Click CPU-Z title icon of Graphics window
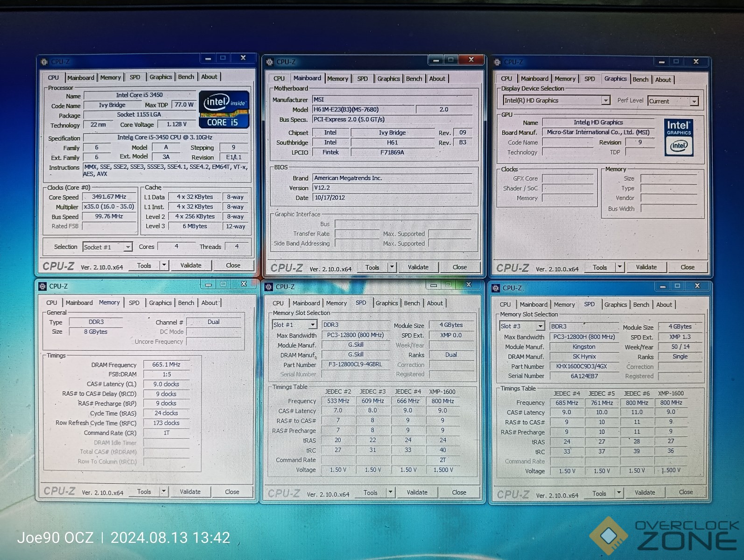 (497, 62)
